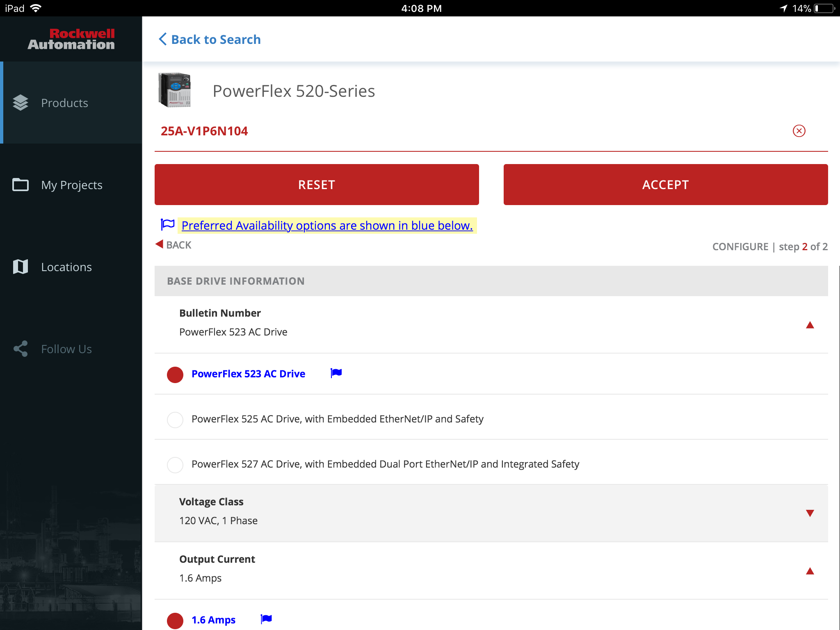The width and height of the screenshot is (840, 630).
Task: Expand the Voltage Class section arrow
Action: click(810, 513)
